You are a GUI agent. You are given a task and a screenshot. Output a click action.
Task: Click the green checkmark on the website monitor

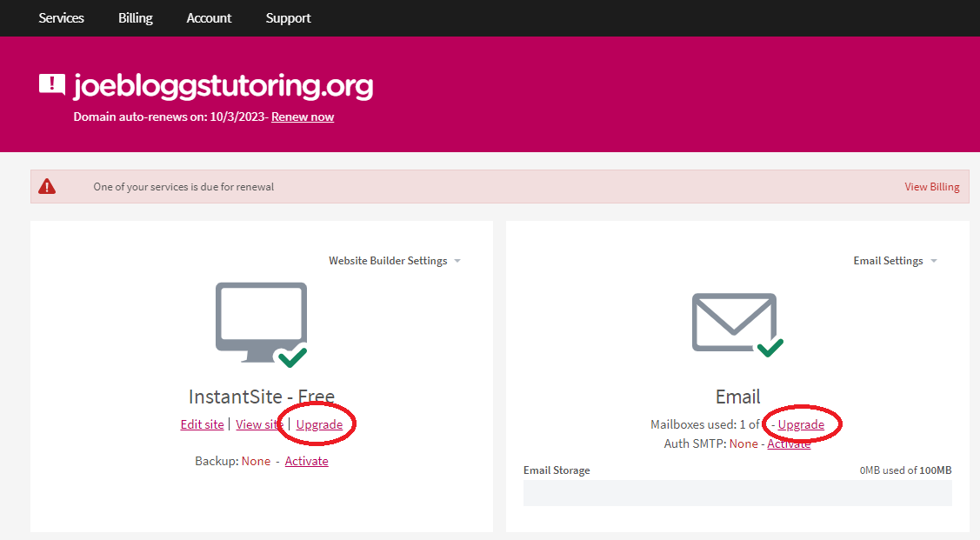[x=294, y=356]
